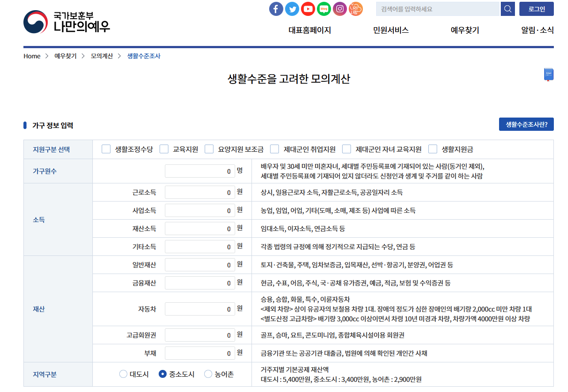Screen dimensions: 568x392
Task: Select the 대도시 radio button
Action: (x=123, y=373)
